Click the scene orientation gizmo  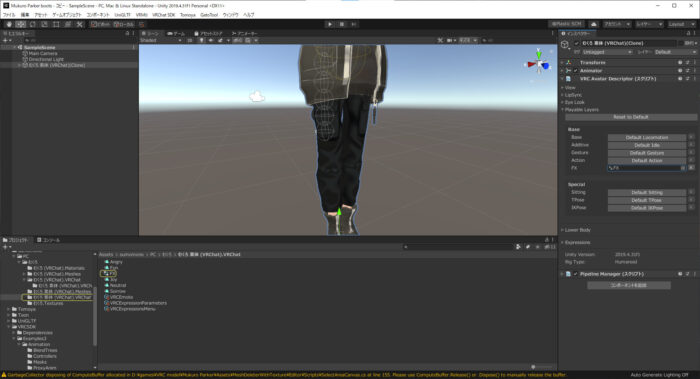coord(539,63)
